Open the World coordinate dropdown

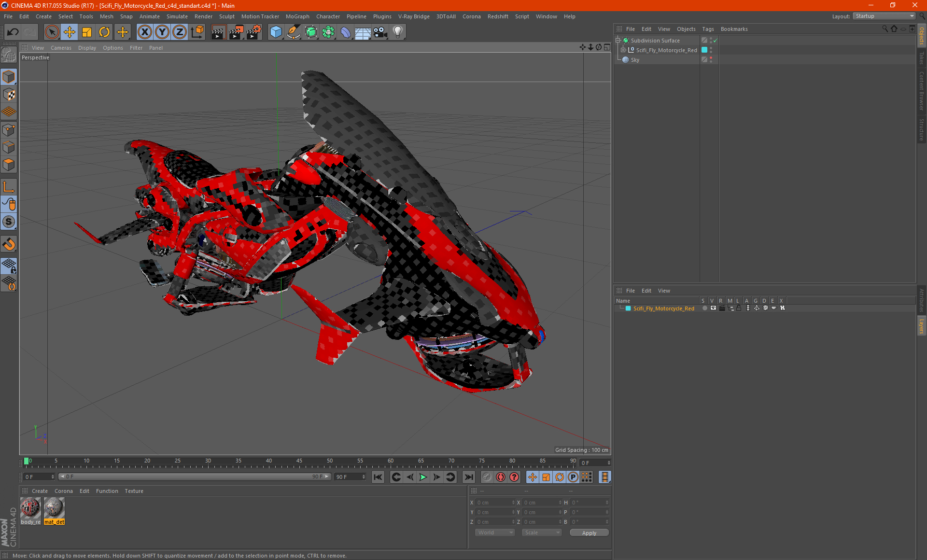point(495,532)
